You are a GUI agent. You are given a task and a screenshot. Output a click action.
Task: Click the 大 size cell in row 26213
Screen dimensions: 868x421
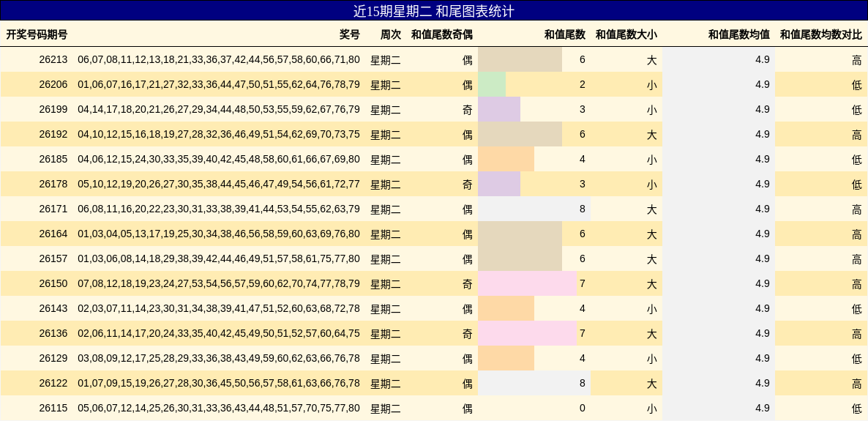pos(652,60)
